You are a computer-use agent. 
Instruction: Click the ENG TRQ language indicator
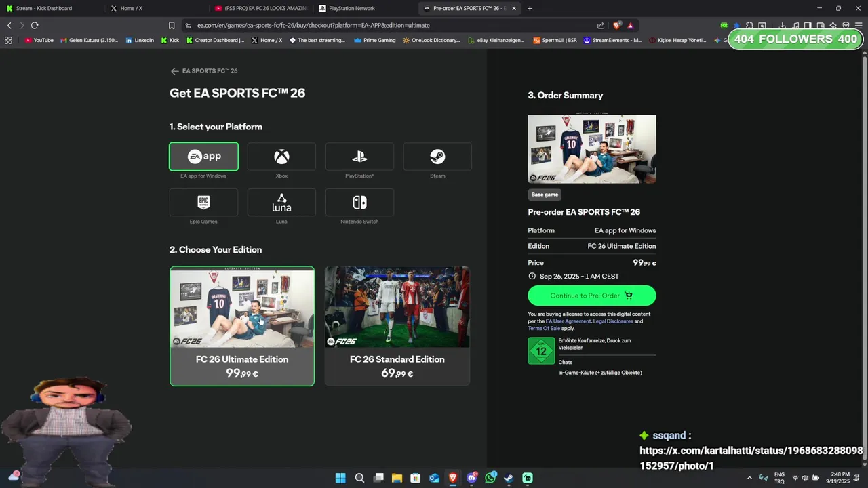(x=779, y=478)
